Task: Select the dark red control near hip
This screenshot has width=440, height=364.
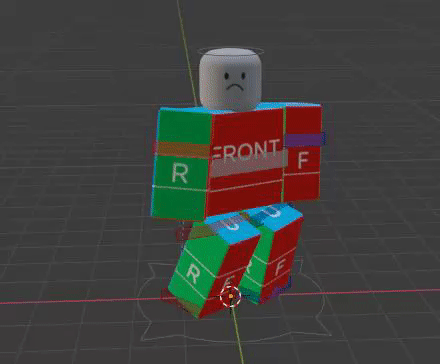Action: [x=183, y=234]
